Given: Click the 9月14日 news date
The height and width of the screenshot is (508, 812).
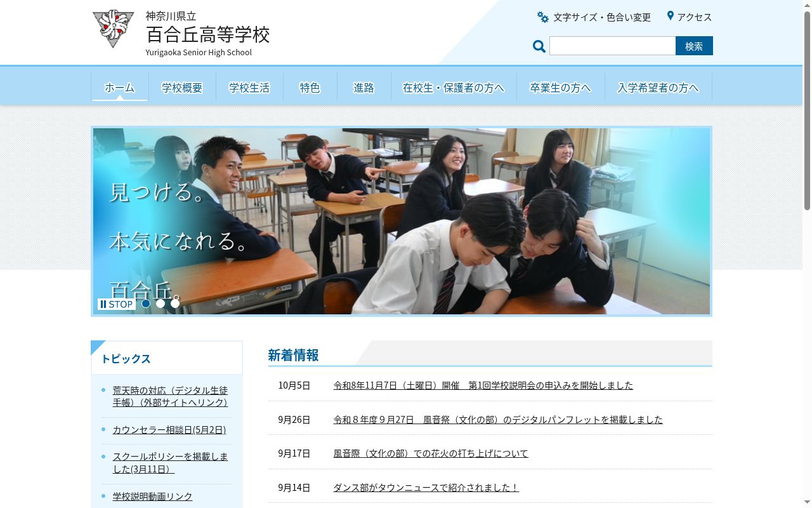Looking at the screenshot, I should 294,488.
